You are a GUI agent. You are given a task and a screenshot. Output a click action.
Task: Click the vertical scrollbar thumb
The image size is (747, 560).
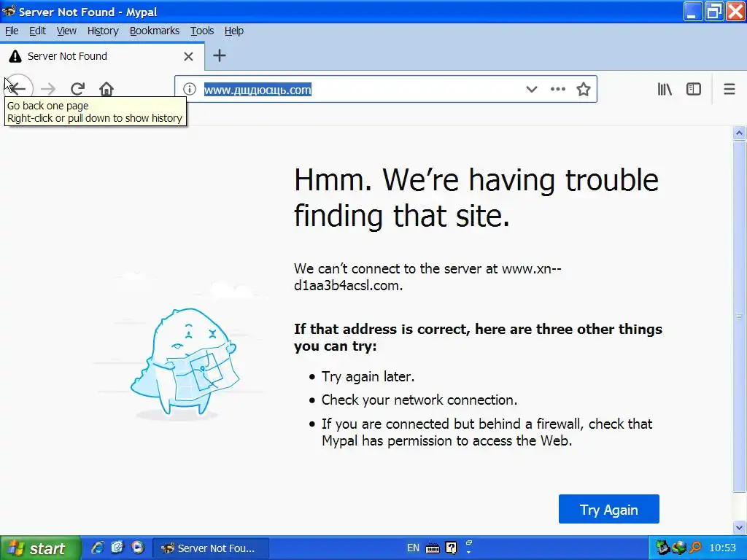pos(740,316)
